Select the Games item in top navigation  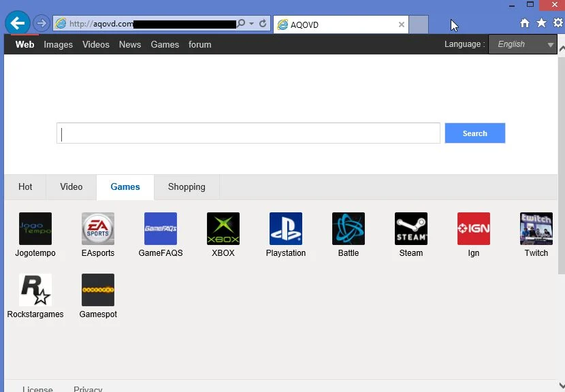click(165, 44)
